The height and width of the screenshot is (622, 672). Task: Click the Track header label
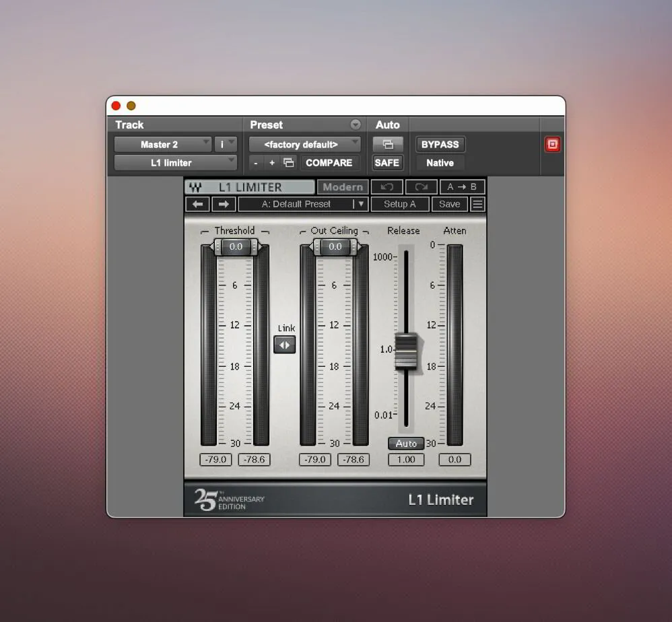129,125
